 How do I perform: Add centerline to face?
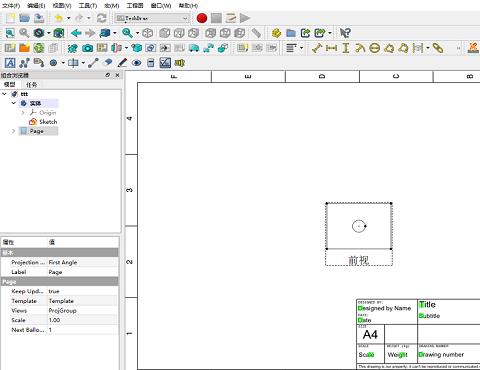pyautogui.click(x=73, y=63)
